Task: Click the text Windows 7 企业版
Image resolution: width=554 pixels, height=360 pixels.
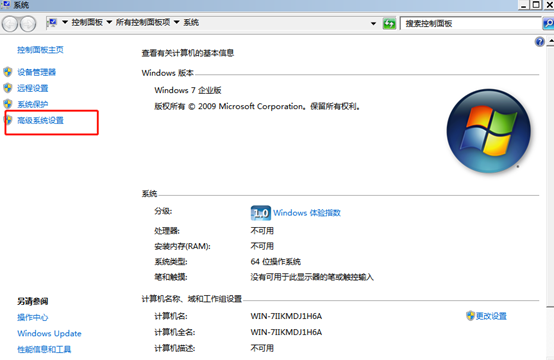Action: coord(188,90)
